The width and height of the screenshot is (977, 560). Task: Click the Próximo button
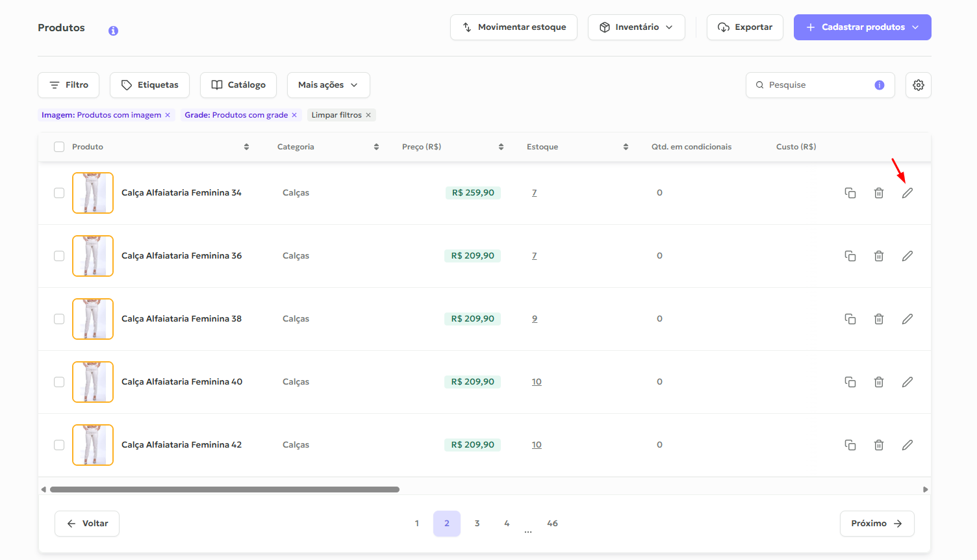click(x=876, y=524)
